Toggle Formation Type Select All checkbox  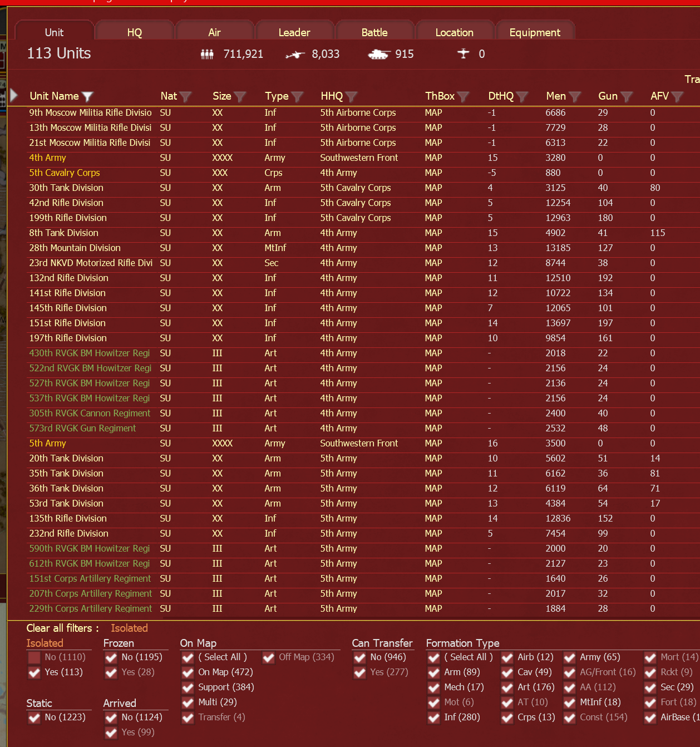(x=434, y=657)
